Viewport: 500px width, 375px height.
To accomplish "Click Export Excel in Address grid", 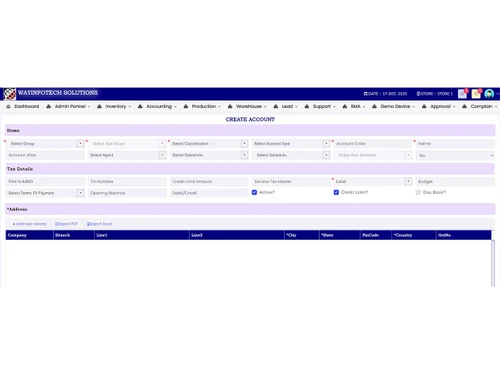I will point(100,224).
